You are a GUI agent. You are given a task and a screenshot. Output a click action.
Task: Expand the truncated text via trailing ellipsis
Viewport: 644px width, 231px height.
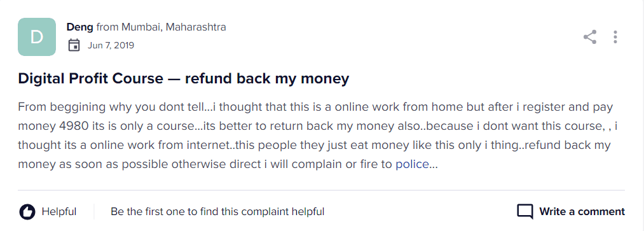point(434,165)
